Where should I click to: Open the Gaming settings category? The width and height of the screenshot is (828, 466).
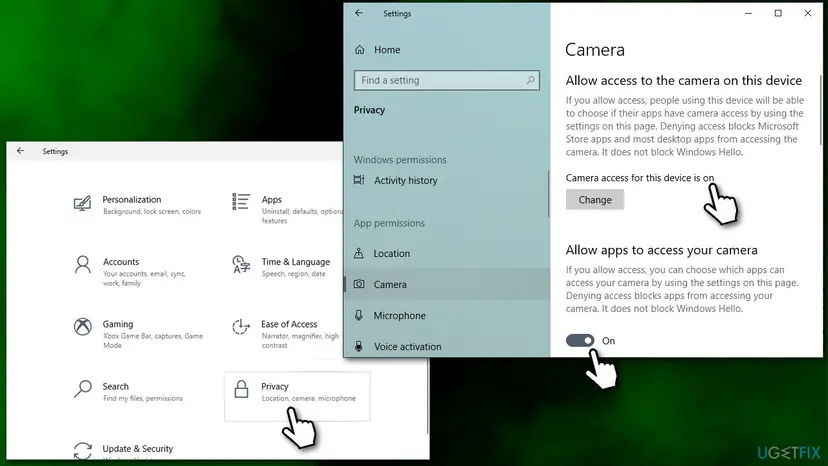138,333
